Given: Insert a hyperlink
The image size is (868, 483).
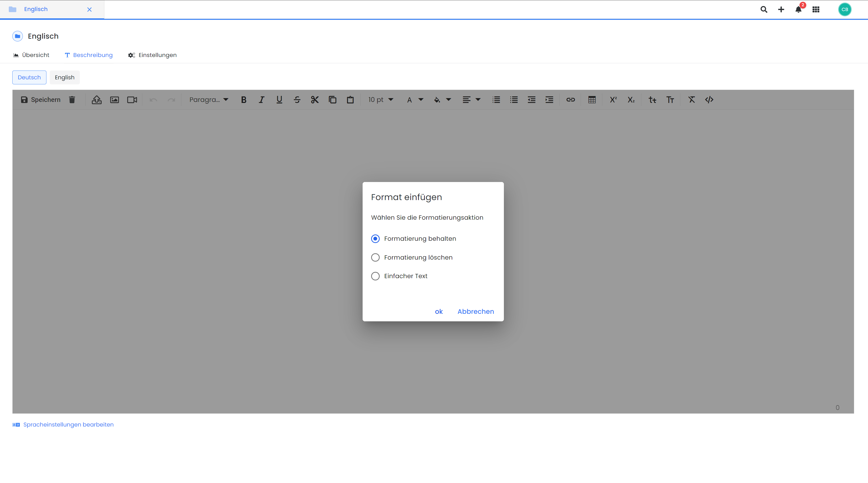Looking at the screenshot, I should click(570, 99).
